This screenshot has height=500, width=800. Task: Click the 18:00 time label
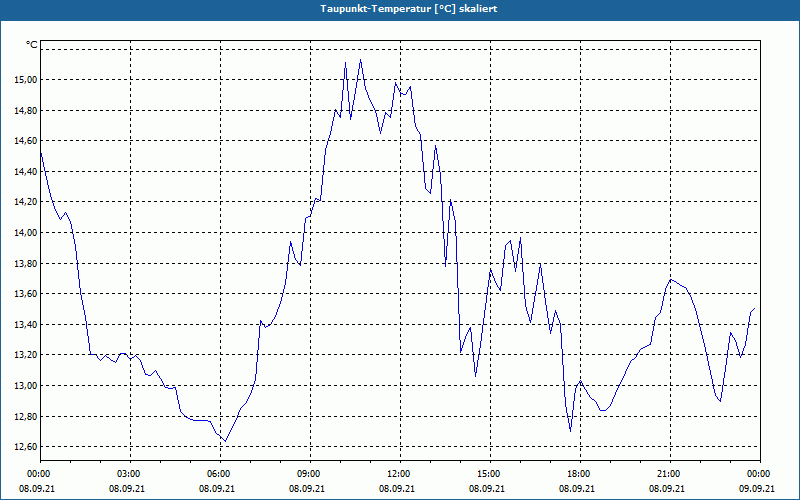point(580,474)
